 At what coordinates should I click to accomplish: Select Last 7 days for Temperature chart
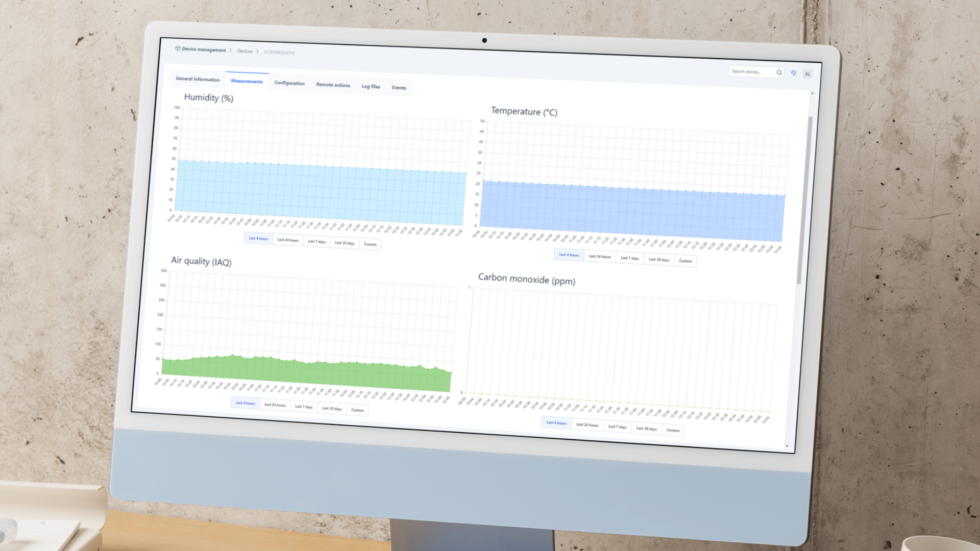(629, 258)
